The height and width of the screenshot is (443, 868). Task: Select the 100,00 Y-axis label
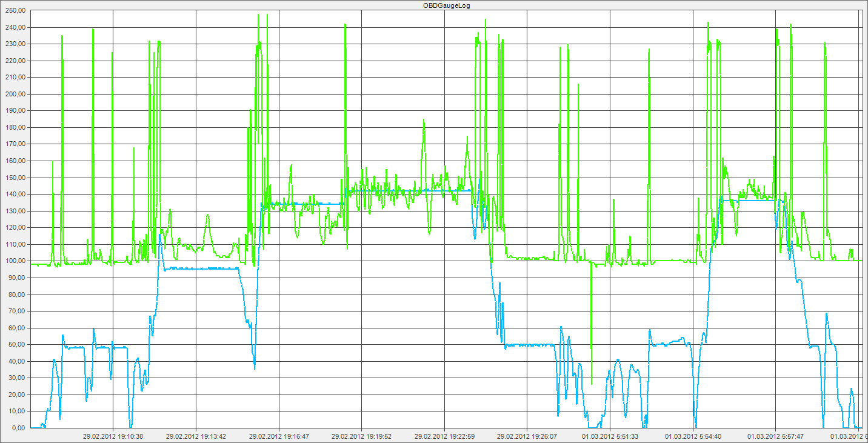[x=15, y=261]
